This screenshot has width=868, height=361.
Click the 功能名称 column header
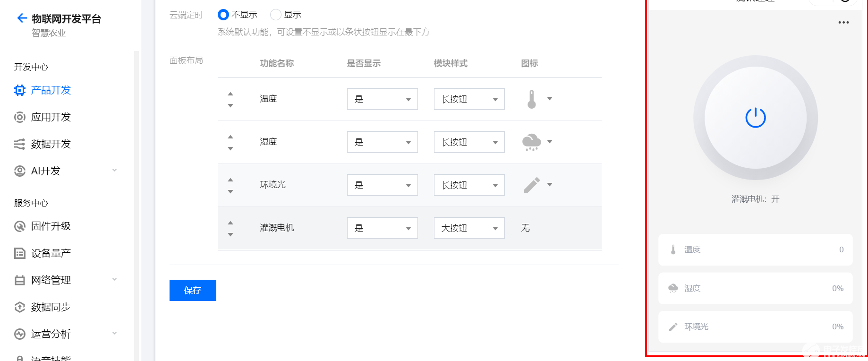(277, 63)
